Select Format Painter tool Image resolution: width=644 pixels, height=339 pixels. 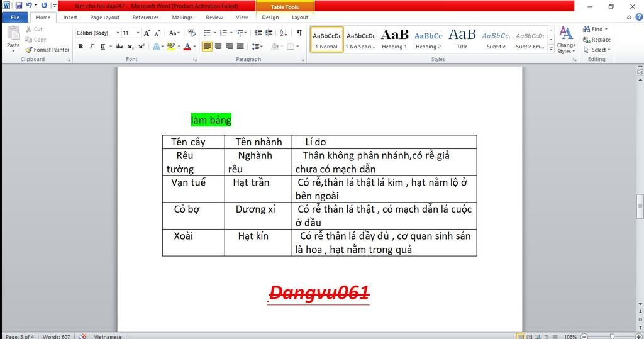point(47,50)
